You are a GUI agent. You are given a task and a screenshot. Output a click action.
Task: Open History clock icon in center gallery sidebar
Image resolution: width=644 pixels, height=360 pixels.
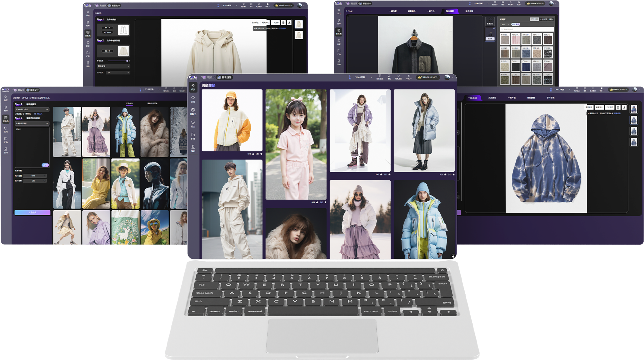[x=193, y=122]
